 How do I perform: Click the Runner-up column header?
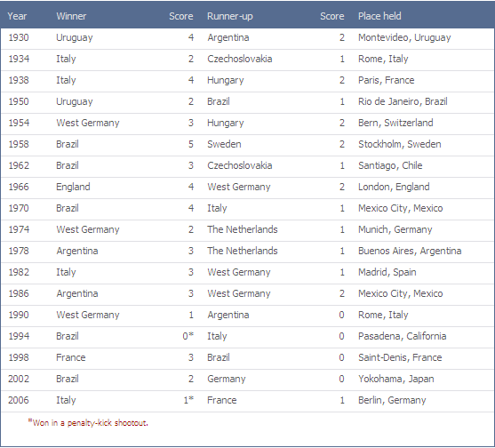pos(230,16)
